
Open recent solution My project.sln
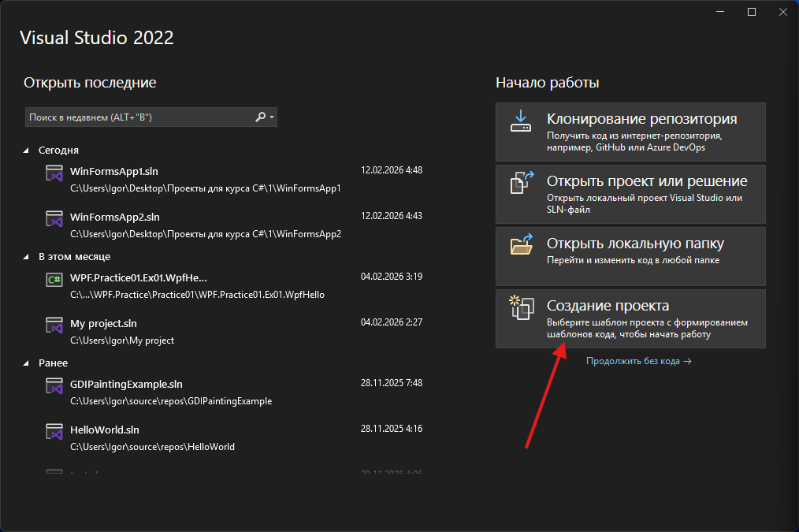pos(103,324)
